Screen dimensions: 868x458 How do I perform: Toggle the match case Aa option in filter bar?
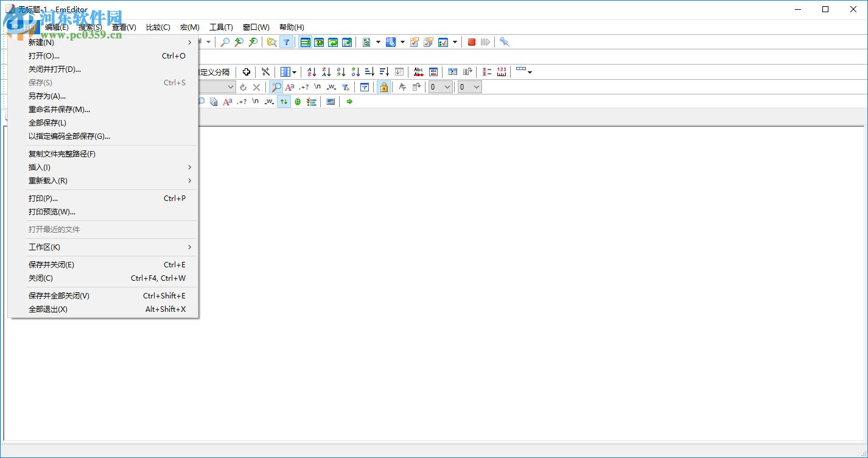click(x=290, y=87)
